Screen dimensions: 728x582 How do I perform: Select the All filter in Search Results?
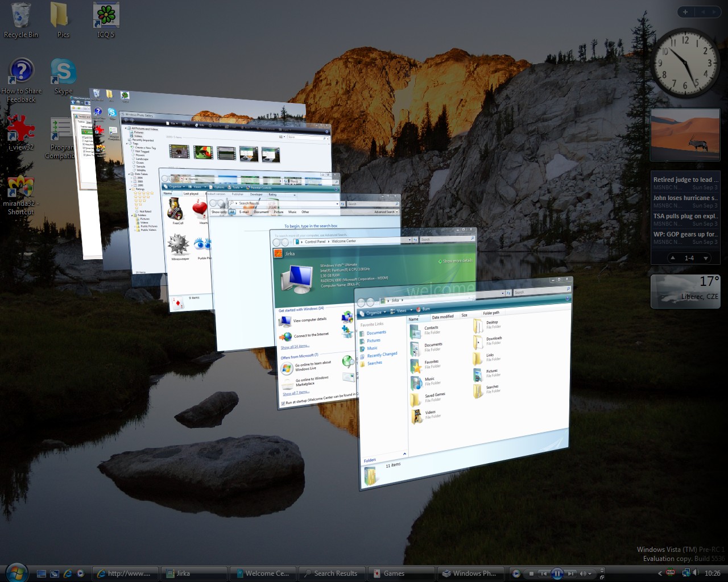pos(231,212)
